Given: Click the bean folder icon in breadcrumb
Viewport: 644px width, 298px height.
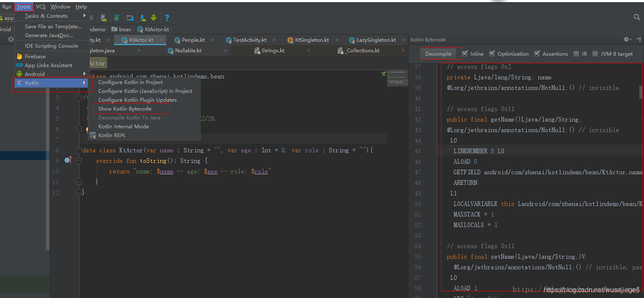Looking at the screenshot, I should point(115,29).
